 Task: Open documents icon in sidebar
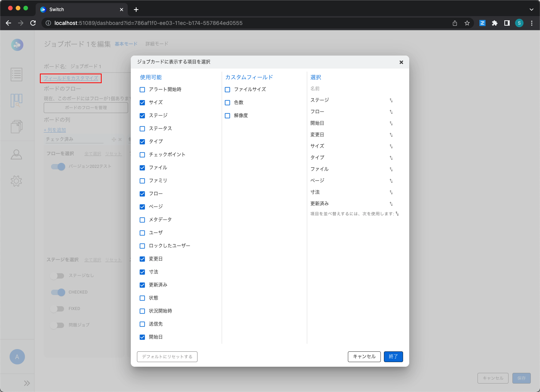pos(16,126)
